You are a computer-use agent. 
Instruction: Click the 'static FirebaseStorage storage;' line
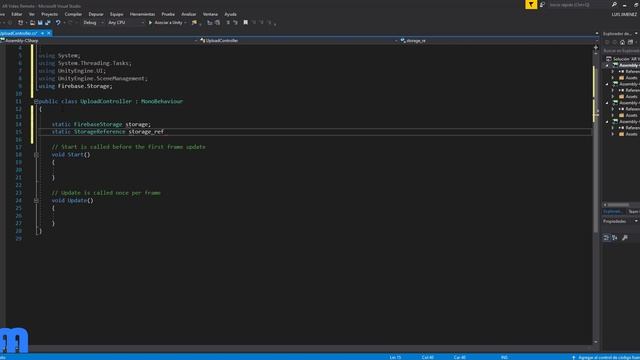(101, 124)
